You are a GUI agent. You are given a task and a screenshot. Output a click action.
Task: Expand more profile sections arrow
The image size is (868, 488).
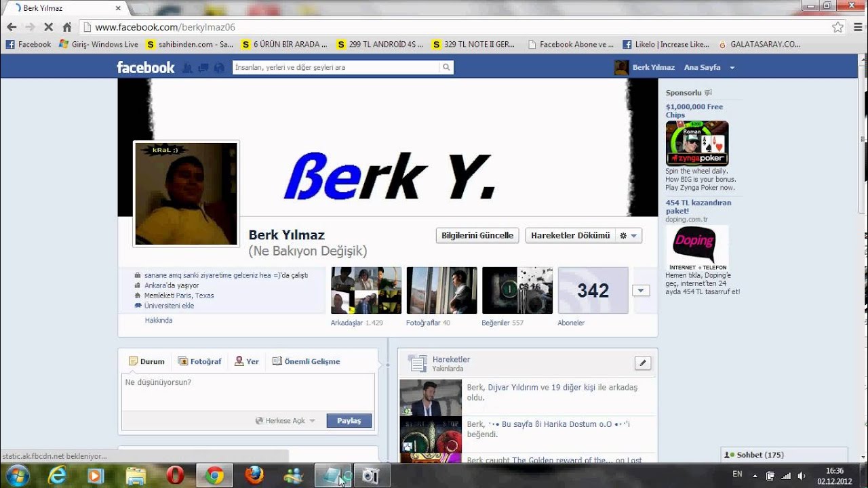coord(641,291)
